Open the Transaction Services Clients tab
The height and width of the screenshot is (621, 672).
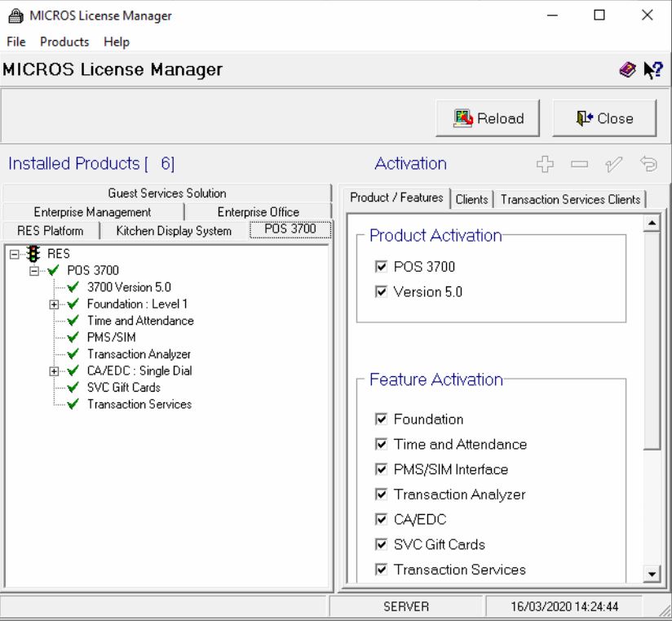(x=570, y=199)
